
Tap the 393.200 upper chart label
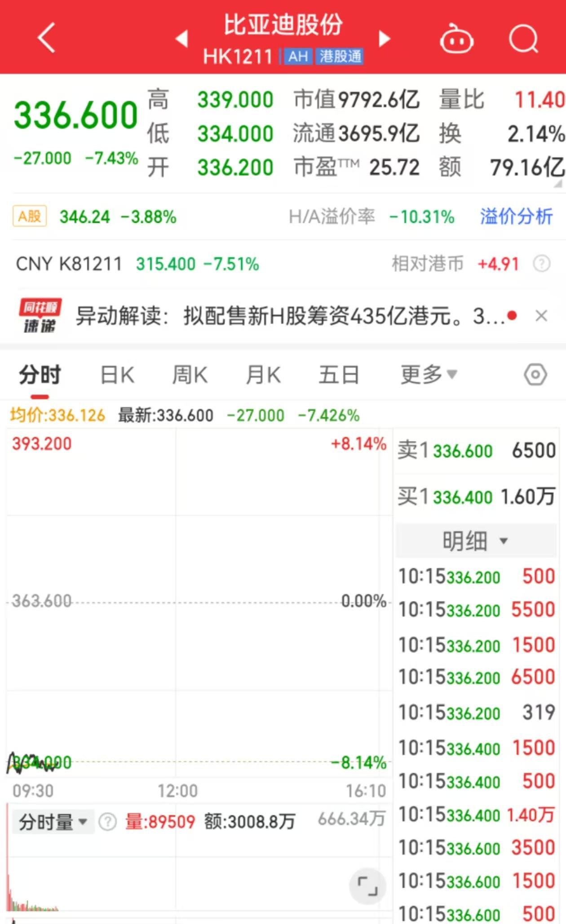42,444
